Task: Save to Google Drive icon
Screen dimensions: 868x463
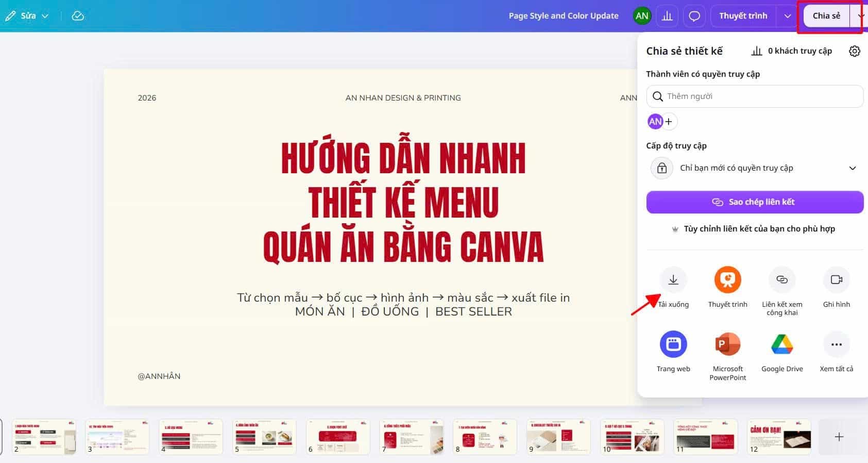Action: point(782,344)
